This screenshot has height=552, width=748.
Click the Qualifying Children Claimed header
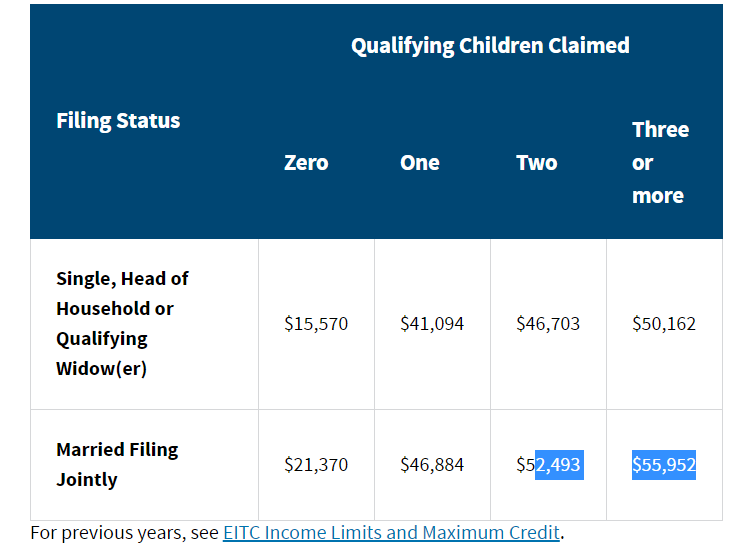(x=490, y=46)
